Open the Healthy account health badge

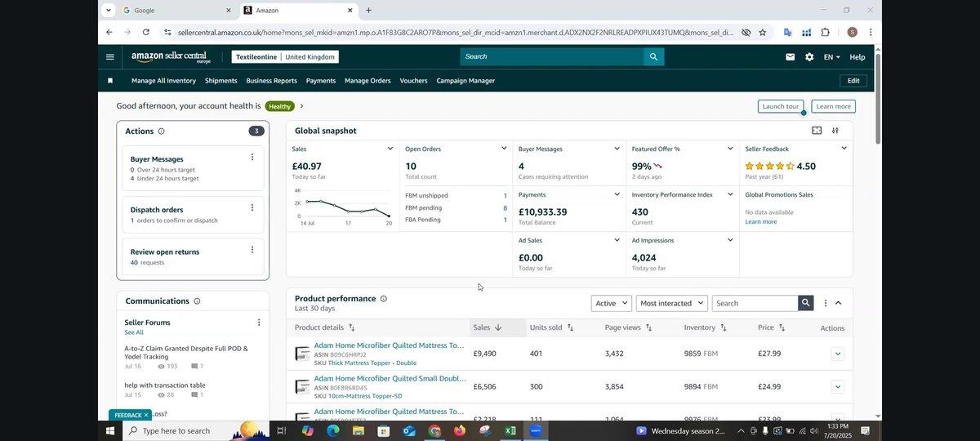click(279, 106)
